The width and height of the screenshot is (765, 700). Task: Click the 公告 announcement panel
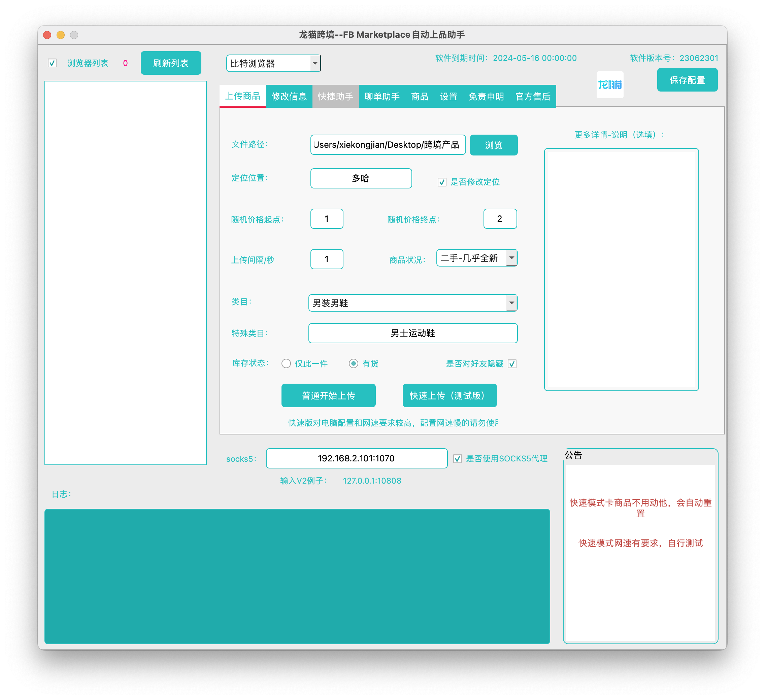[640, 547]
